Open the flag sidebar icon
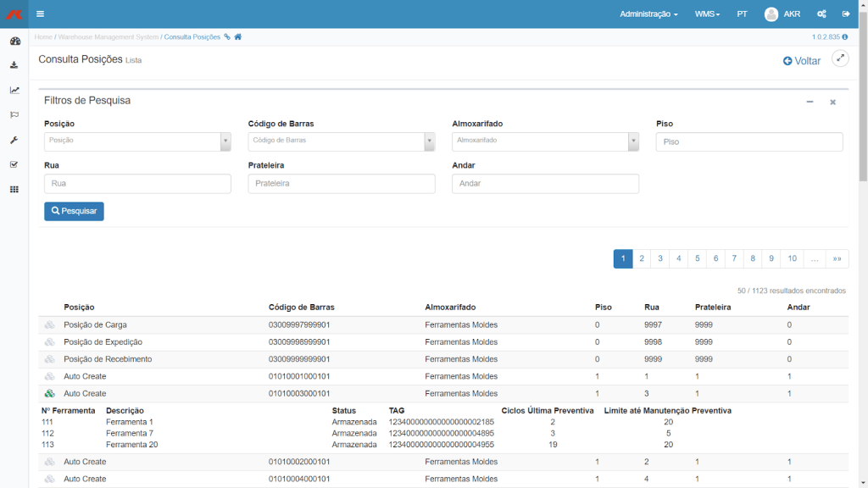 (x=14, y=115)
